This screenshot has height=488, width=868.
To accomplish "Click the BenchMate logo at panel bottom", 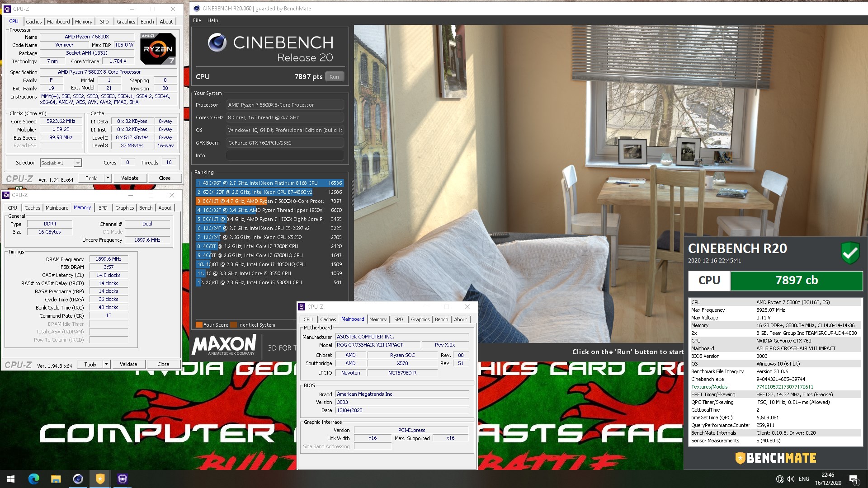I will pyautogui.click(x=776, y=458).
